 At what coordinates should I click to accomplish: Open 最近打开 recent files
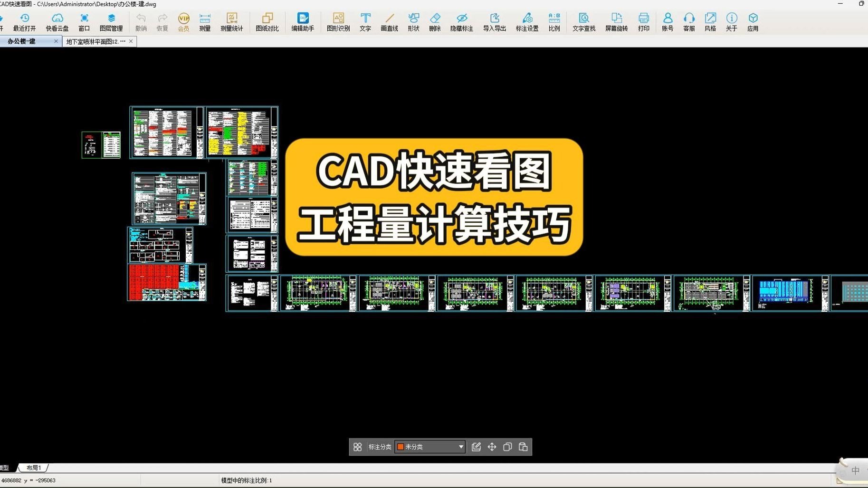pos(25,21)
